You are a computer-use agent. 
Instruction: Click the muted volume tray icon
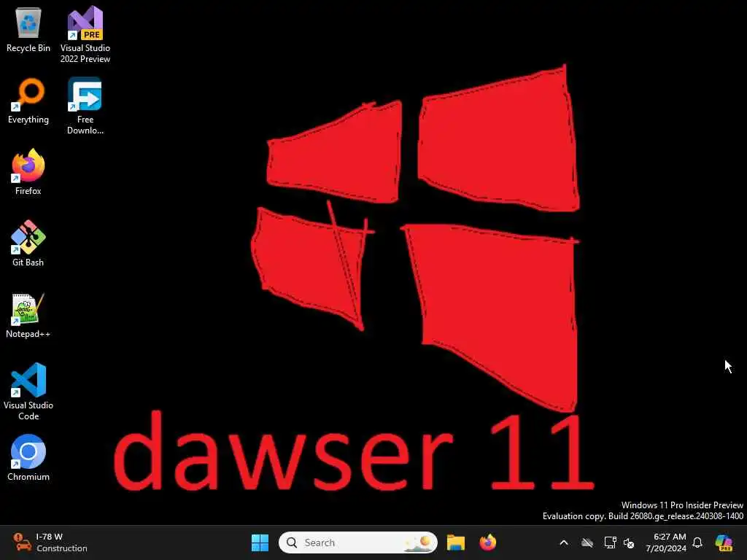(629, 542)
